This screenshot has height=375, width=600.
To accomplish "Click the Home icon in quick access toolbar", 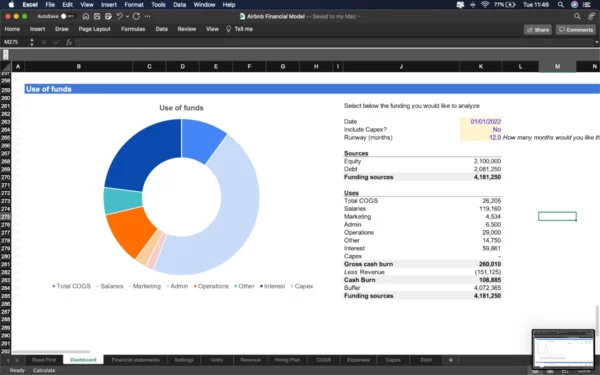I will 86,16.
